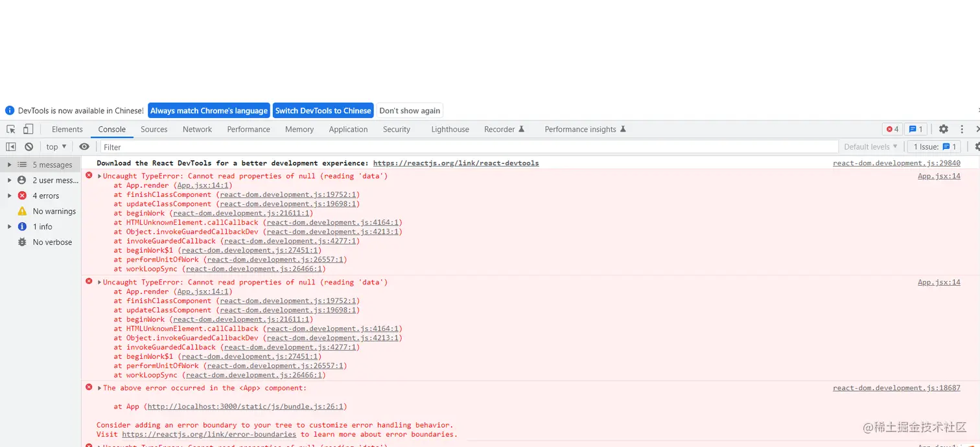980x447 pixels.
Task: Focus the console Filter input field
Action: coord(469,147)
